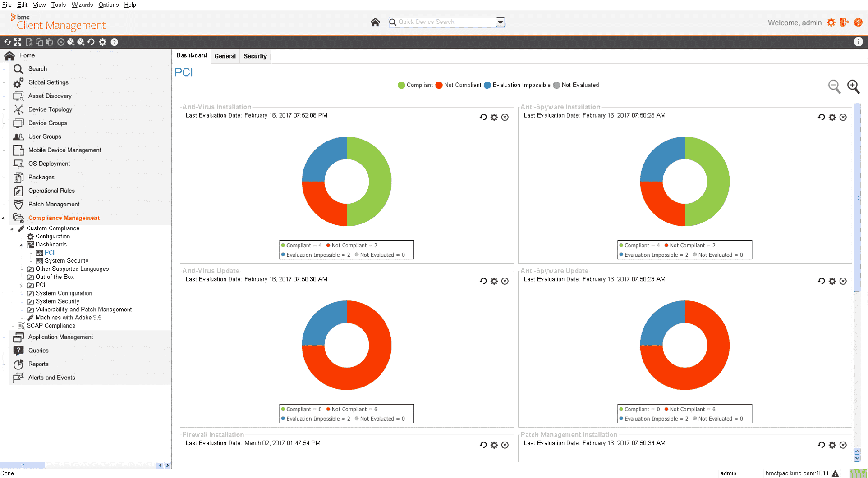Click the orange help question mark icon

pos(858,23)
